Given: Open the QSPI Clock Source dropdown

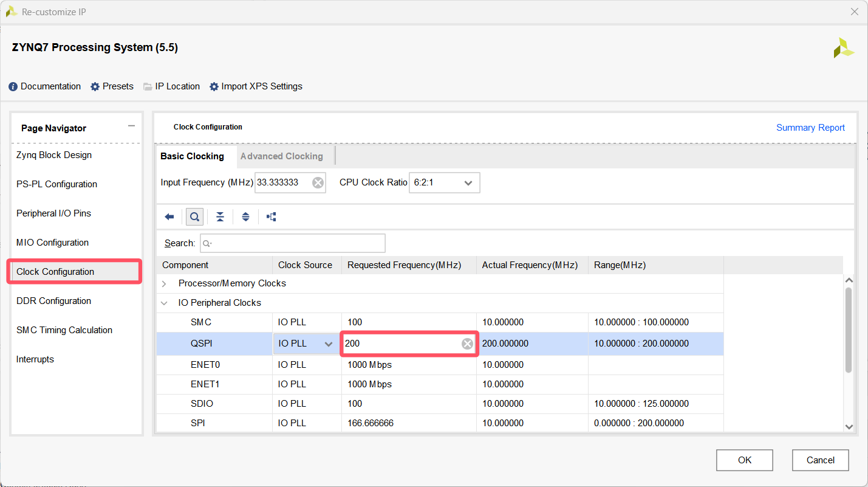Looking at the screenshot, I should tap(307, 344).
